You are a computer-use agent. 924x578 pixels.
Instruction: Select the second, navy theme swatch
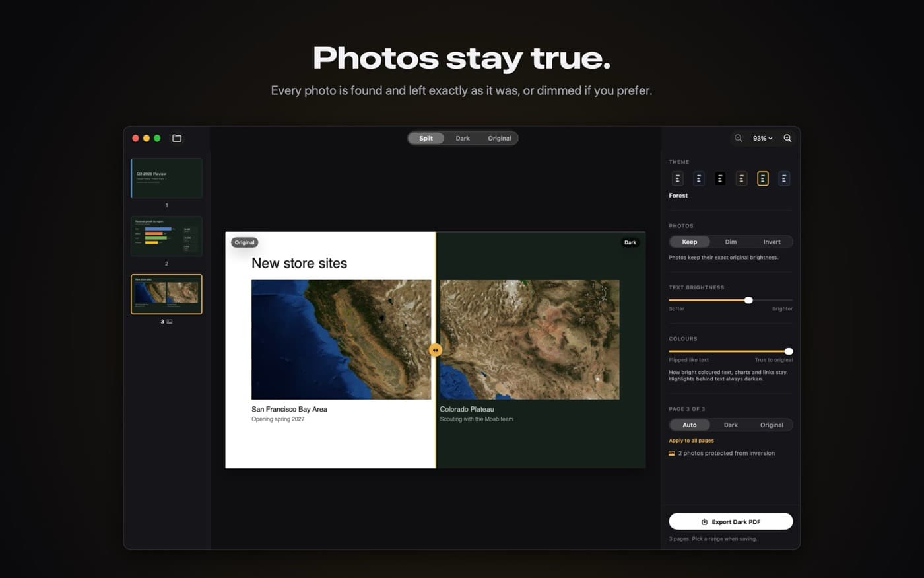[698, 178]
